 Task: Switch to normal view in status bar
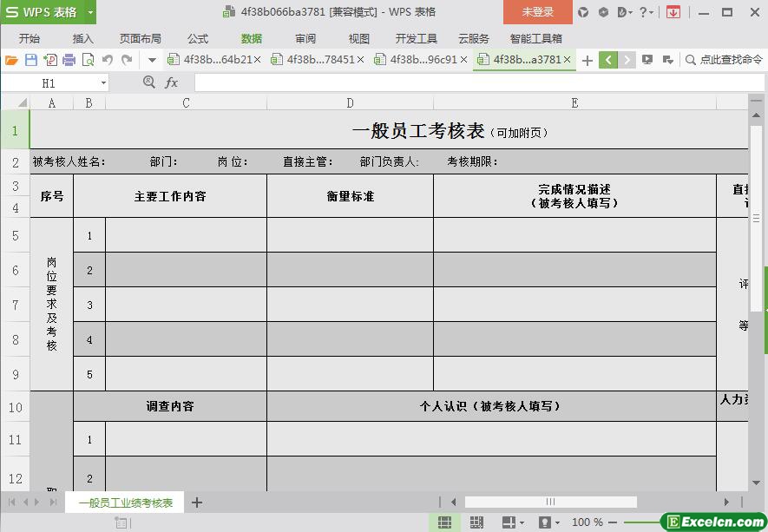coord(444,522)
